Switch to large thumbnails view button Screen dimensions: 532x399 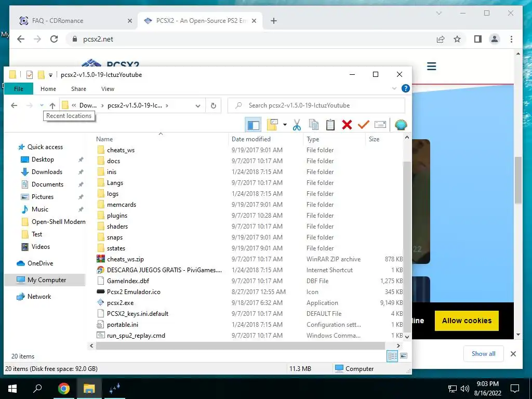click(404, 356)
